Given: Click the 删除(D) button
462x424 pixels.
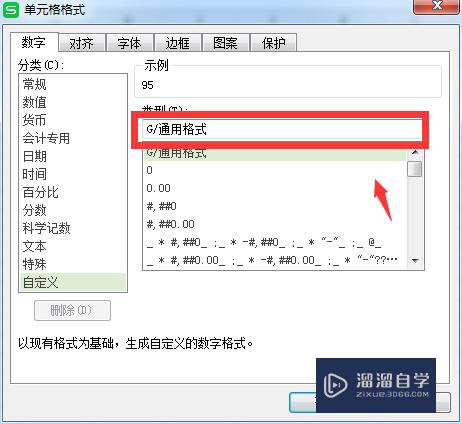Looking at the screenshot, I should tap(72, 311).
